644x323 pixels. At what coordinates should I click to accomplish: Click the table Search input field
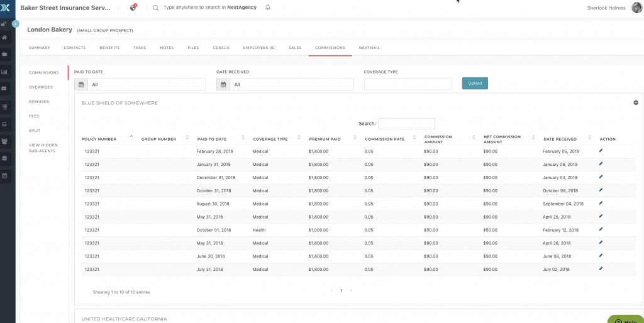coord(406,124)
